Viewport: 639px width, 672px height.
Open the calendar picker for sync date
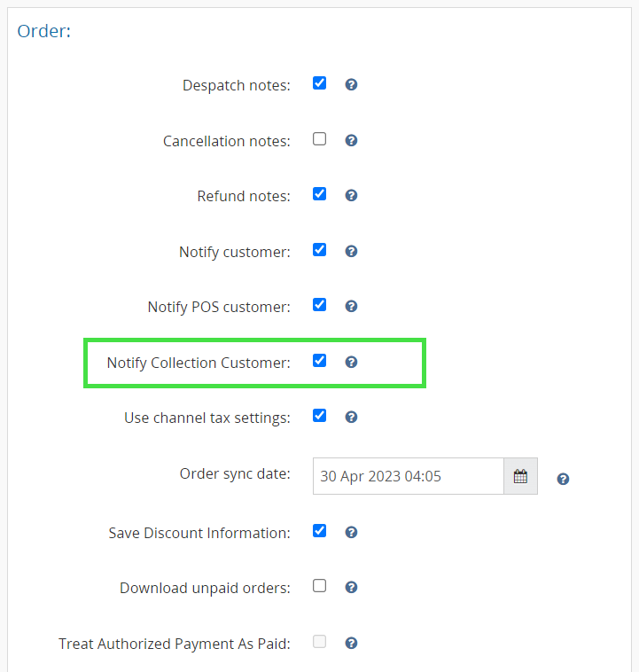[x=520, y=476]
